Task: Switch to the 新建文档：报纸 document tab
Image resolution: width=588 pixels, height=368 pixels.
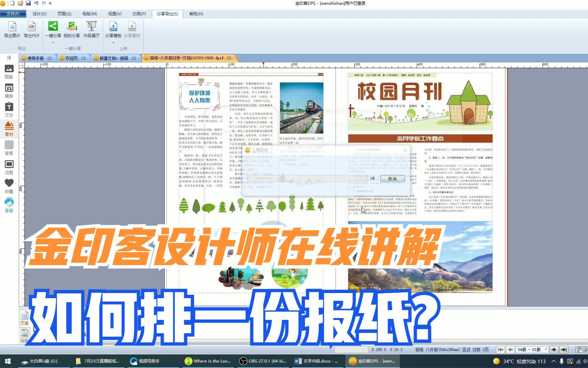Action: click(x=114, y=58)
